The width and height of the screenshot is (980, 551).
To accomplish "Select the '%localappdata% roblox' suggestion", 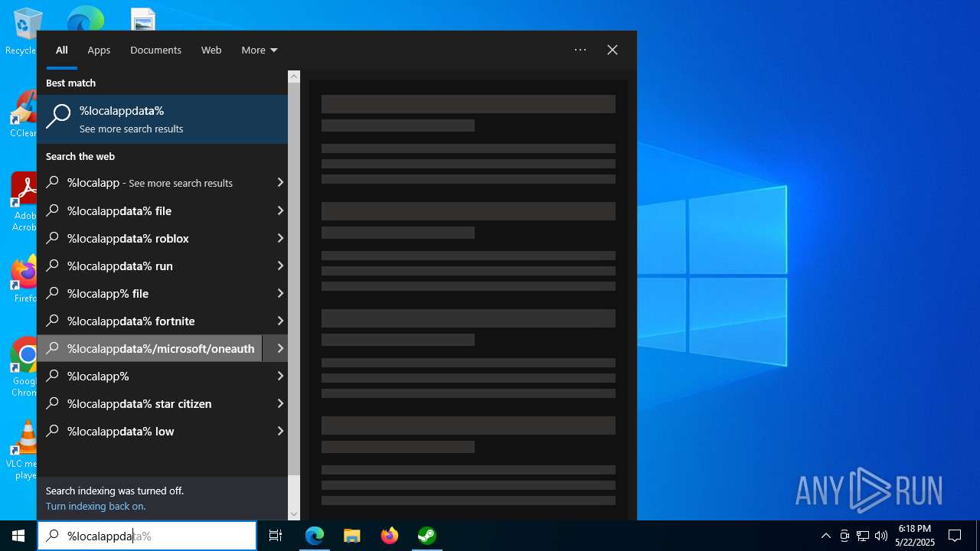I will (150, 238).
